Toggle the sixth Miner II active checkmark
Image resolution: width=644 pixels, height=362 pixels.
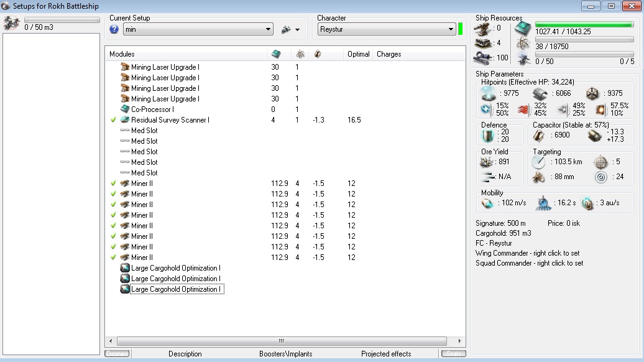click(113, 236)
